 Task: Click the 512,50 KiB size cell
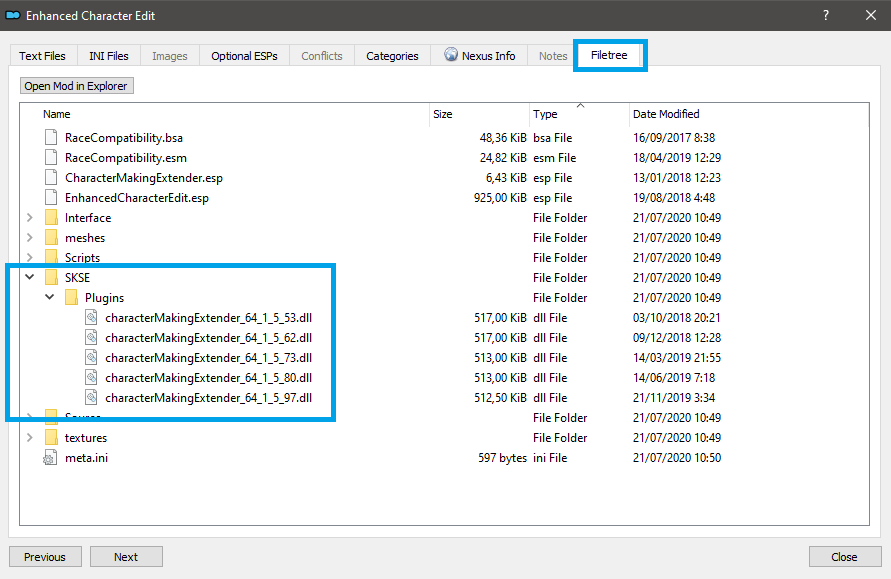click(500, 398)
